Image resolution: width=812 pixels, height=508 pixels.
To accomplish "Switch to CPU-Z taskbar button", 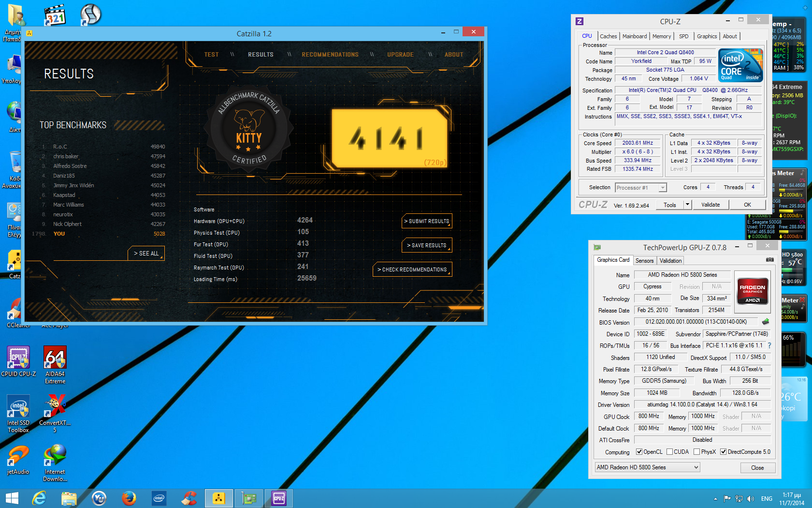I will [x=279, y=498].
